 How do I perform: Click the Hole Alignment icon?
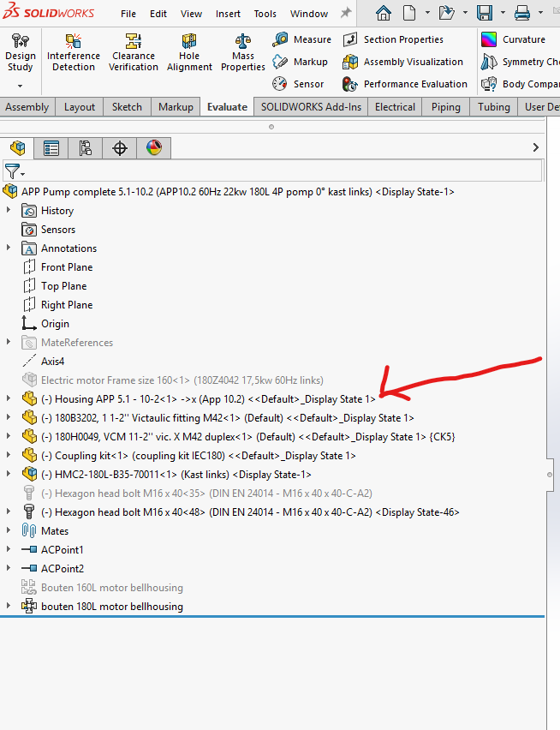coord(189,53)
